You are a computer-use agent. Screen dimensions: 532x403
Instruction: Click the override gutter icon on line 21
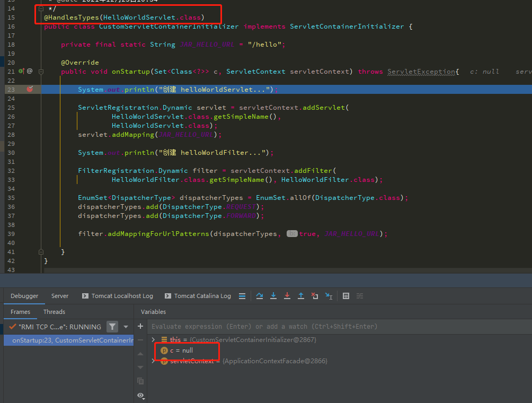pyautogui.click(x=21, y=71)
